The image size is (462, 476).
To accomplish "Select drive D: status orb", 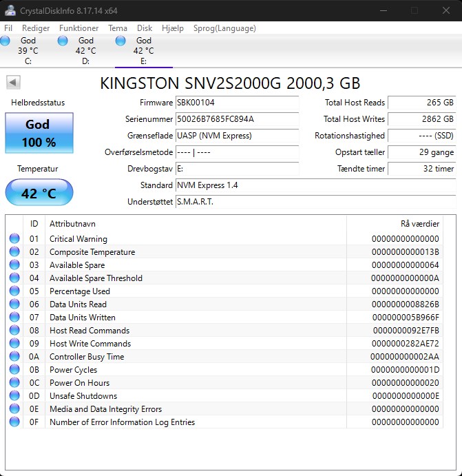I will [63, 41].
